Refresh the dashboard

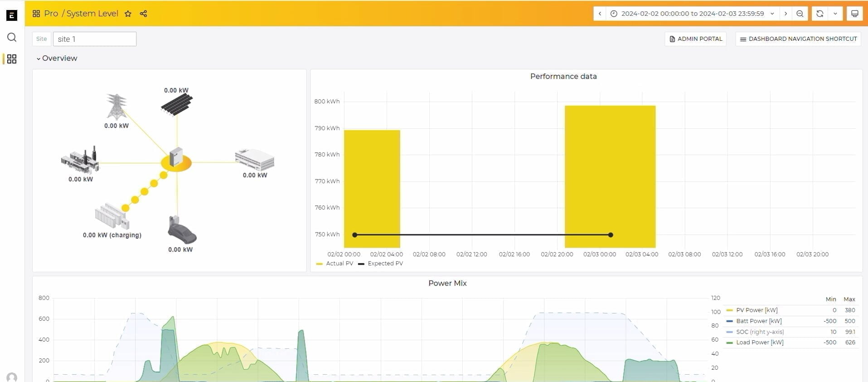[820, 14]
